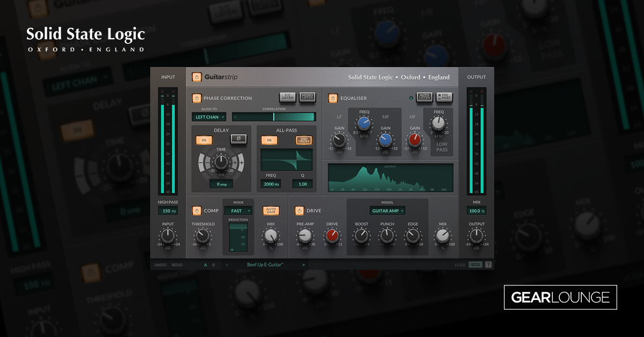
Task: Select preset slot B
Action: [x=213, y=265]
